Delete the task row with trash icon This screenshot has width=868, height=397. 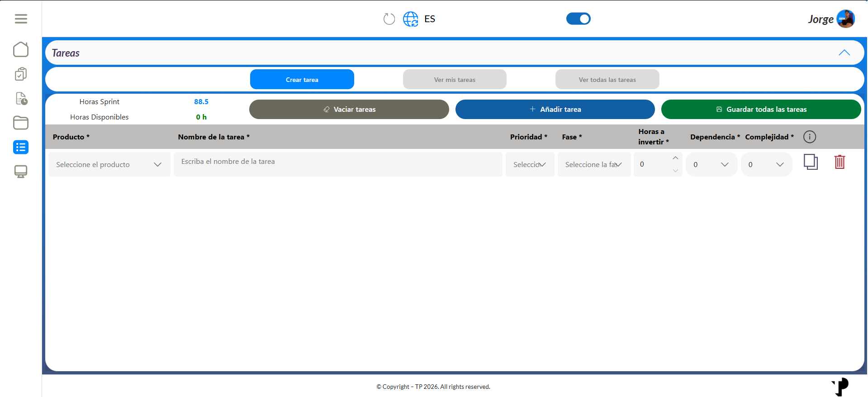[x=840, y=162]
